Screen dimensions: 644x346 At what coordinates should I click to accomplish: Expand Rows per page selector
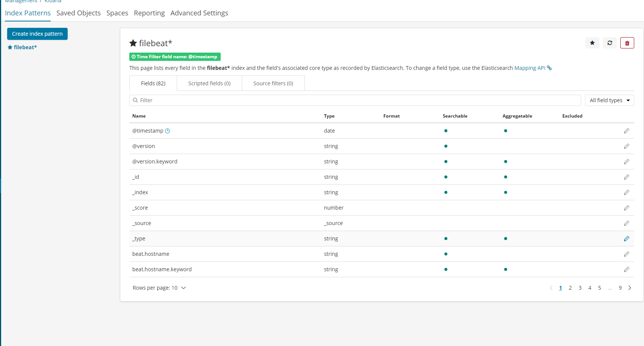(159, 288)
